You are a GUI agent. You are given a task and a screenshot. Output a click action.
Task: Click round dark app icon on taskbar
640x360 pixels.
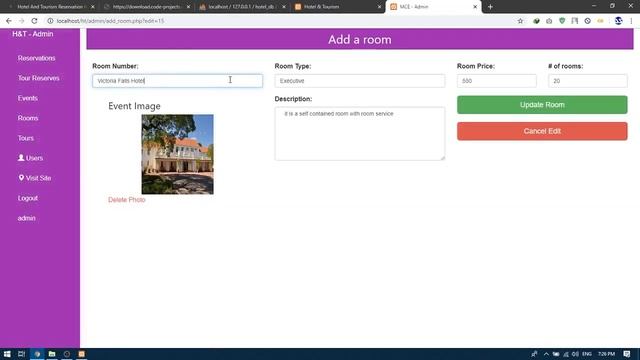[x=67, y=354]
